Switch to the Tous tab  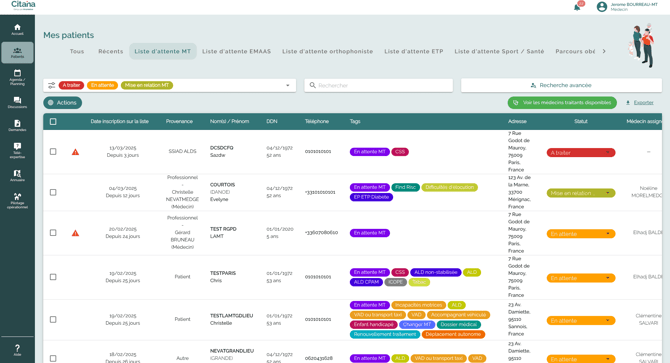click(x=77, y=51)
